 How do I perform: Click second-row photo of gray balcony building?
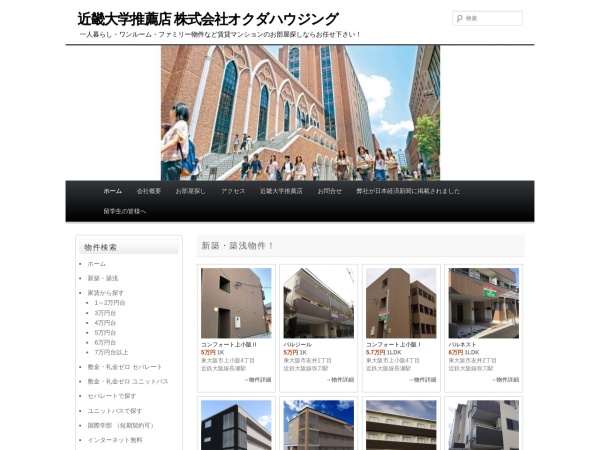[x=484, y=425]
